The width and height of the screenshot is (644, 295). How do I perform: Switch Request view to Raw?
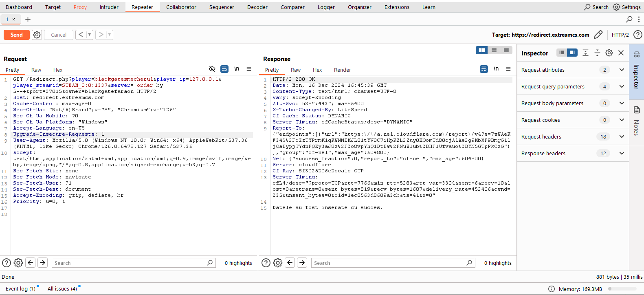[36, 70]
